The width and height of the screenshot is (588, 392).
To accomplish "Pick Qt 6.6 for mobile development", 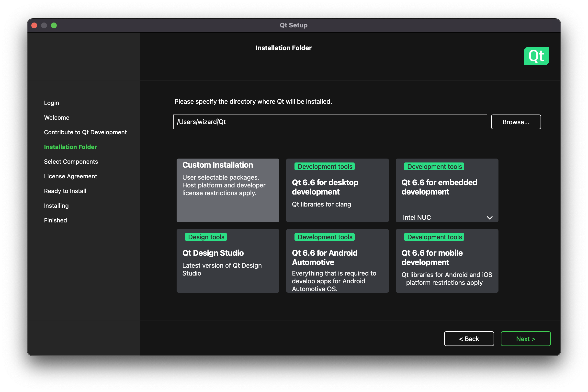I will [x=447, y=261].
